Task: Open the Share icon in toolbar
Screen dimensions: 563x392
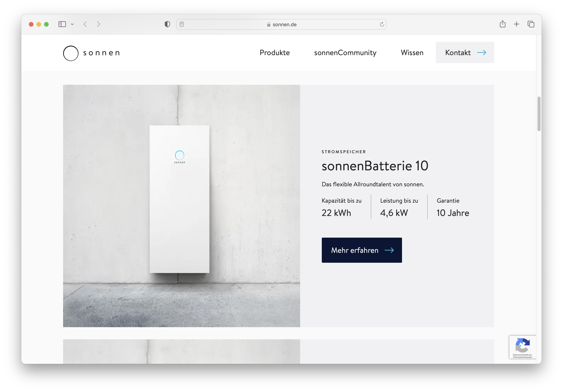Action: pos(502,24)
